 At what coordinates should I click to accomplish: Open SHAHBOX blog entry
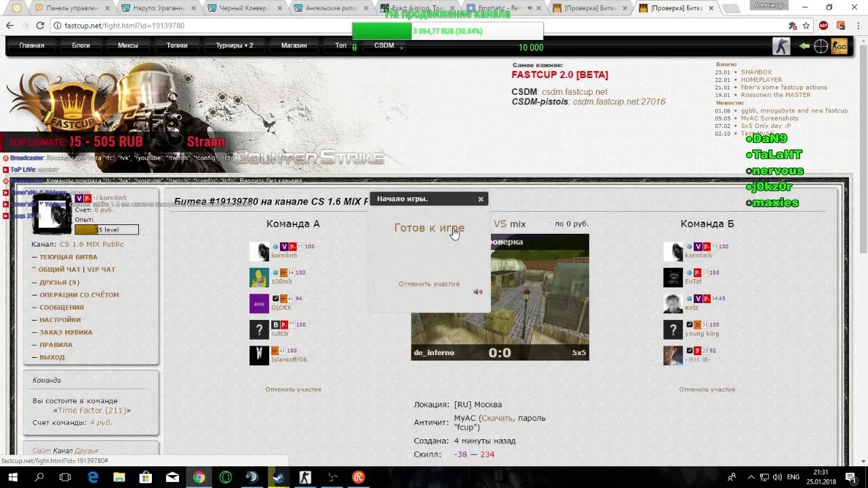(756, 72)
